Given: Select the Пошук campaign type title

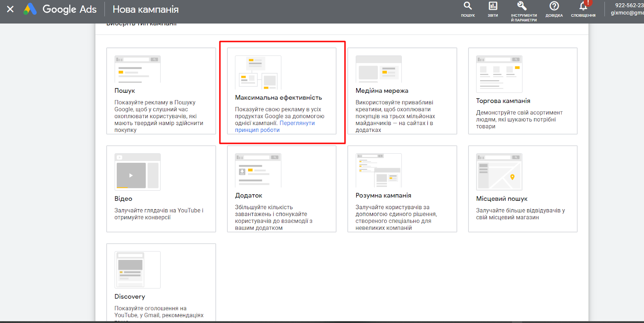Looking at the screenshot, I should click(x=125, y=91).
